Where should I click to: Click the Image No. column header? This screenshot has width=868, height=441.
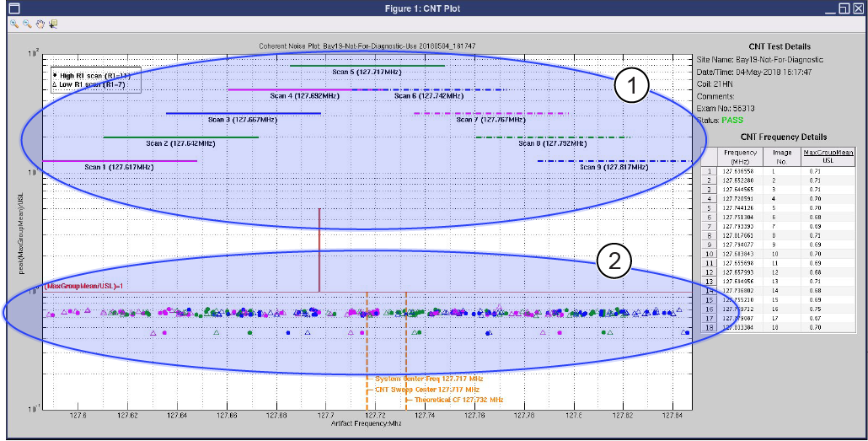781,156
